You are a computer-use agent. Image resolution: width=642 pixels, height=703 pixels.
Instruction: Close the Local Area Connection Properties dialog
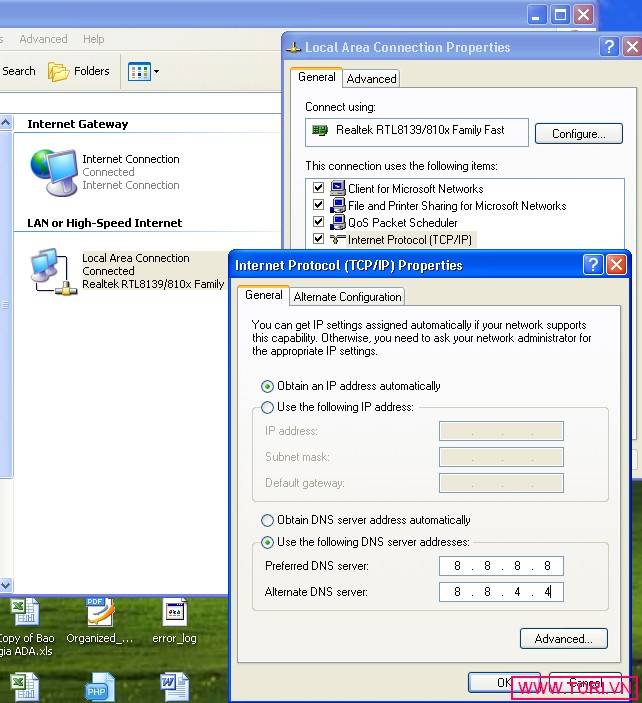coord(632,47)
